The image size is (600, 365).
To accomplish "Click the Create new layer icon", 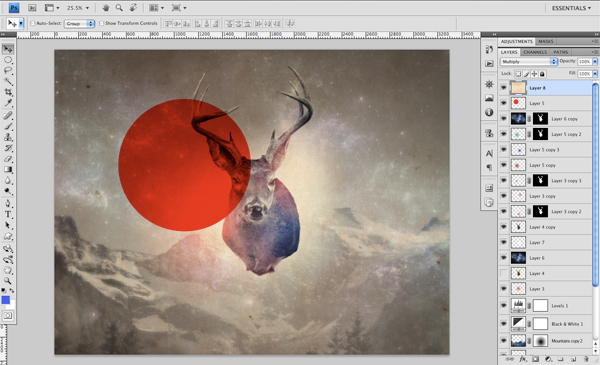I will (573, 359).
